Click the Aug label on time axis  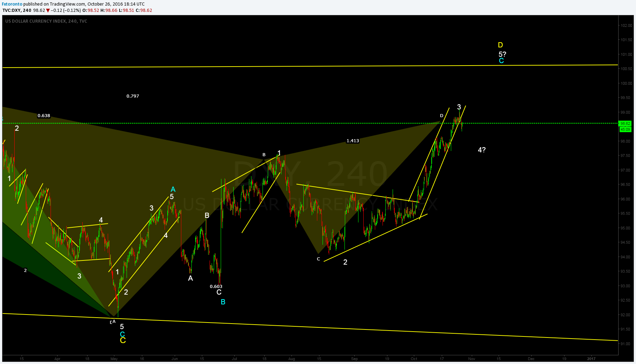point(292,359)
